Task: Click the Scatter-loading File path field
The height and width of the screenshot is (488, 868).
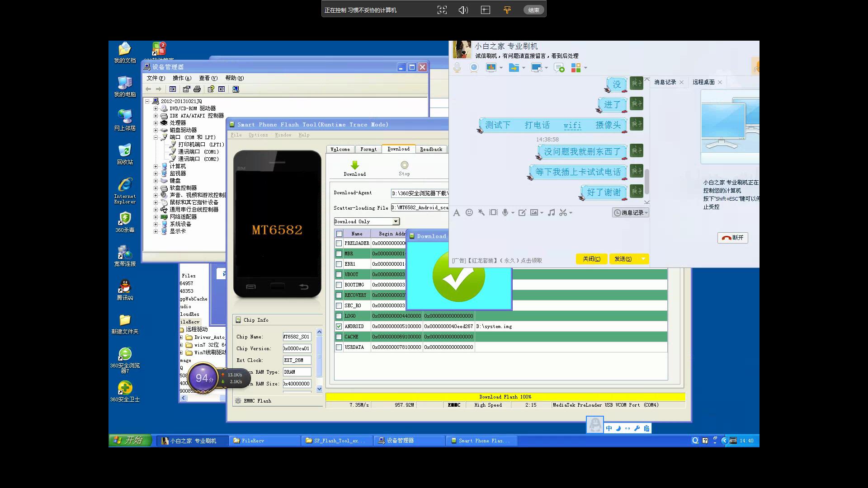Action: click(x=419, y=208)
